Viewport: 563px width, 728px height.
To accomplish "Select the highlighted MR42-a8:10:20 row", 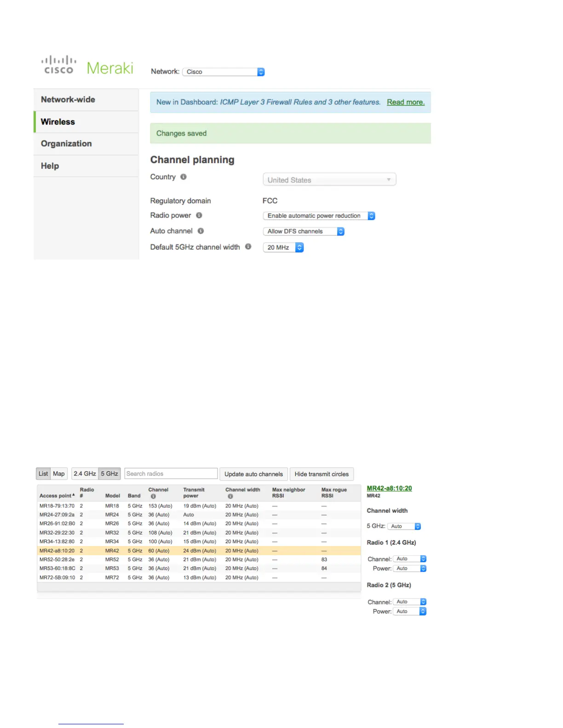I will 199,551.
